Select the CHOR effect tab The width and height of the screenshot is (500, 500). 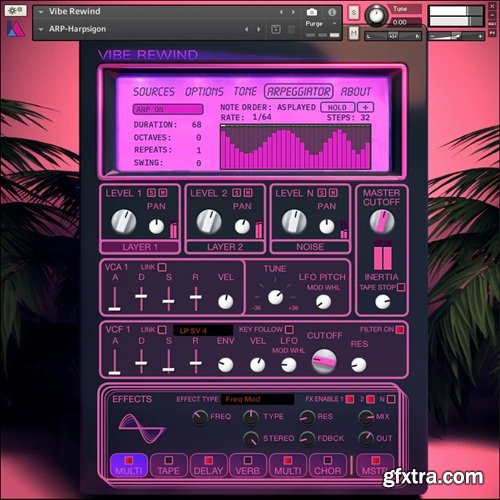click(328, 465)
